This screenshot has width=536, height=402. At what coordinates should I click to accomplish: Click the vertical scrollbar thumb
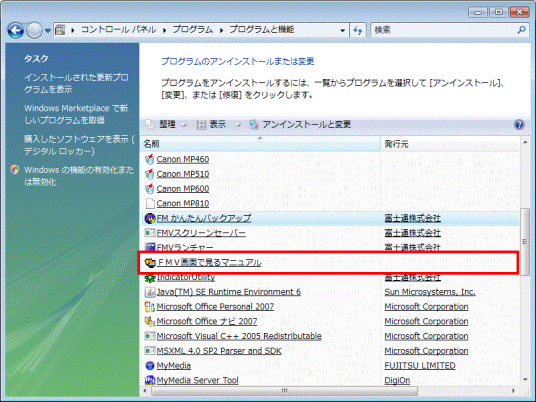pyautogui.click(x=525, y=241)
